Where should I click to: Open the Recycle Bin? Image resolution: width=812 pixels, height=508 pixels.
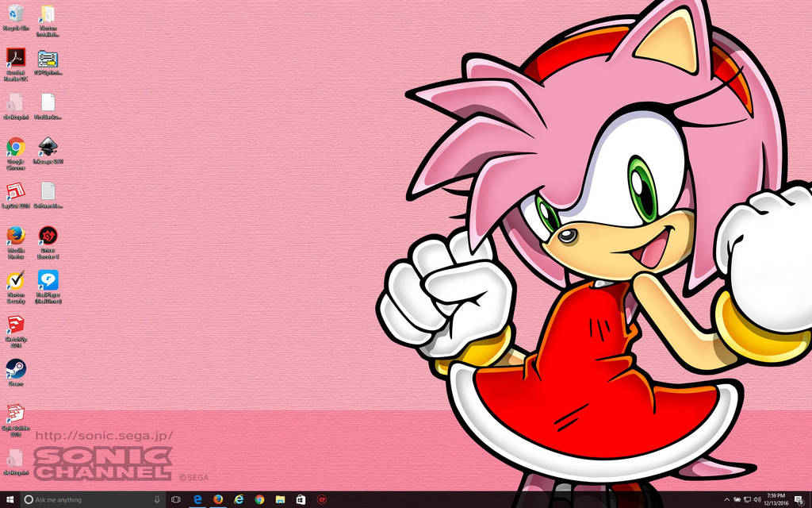click(x=16, y=14)
